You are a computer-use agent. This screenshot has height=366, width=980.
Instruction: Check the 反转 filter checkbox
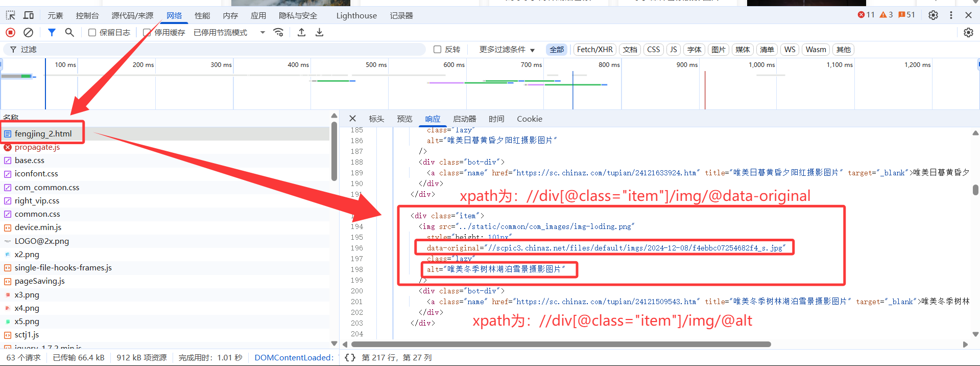coord(438,50)
